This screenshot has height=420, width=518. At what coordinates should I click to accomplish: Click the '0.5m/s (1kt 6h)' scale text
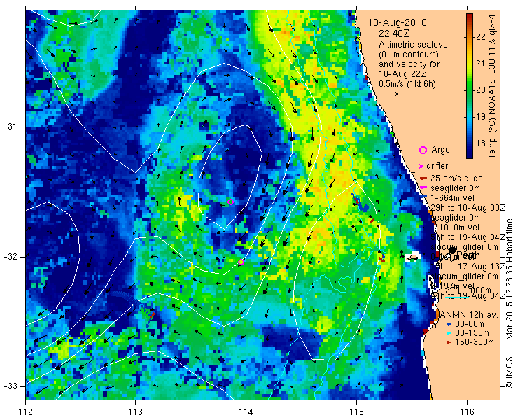[407, 84]
